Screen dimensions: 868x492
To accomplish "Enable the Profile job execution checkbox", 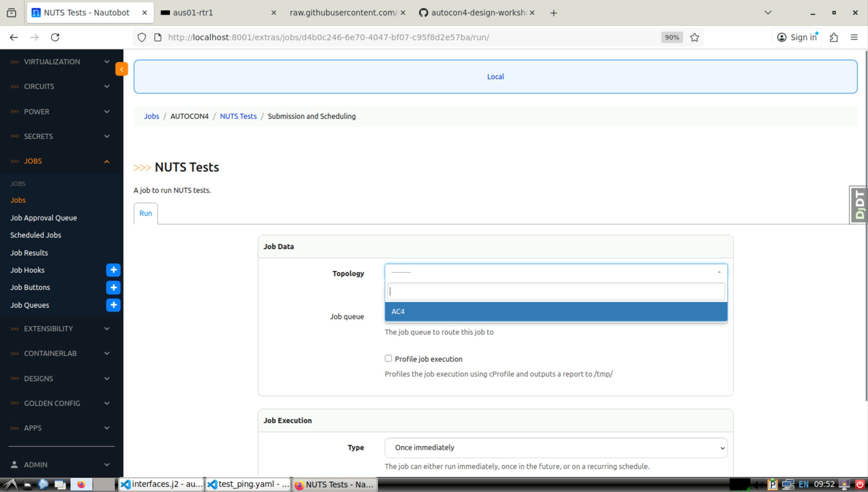I will coord(388,358).
